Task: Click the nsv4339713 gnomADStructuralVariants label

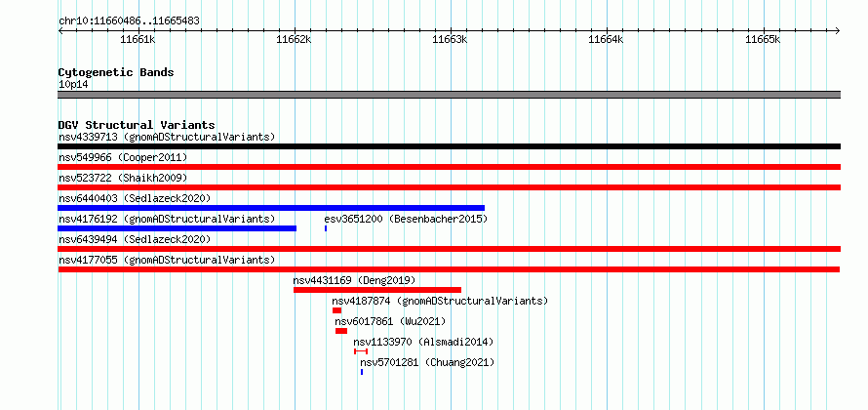Action: coord(167,137)
